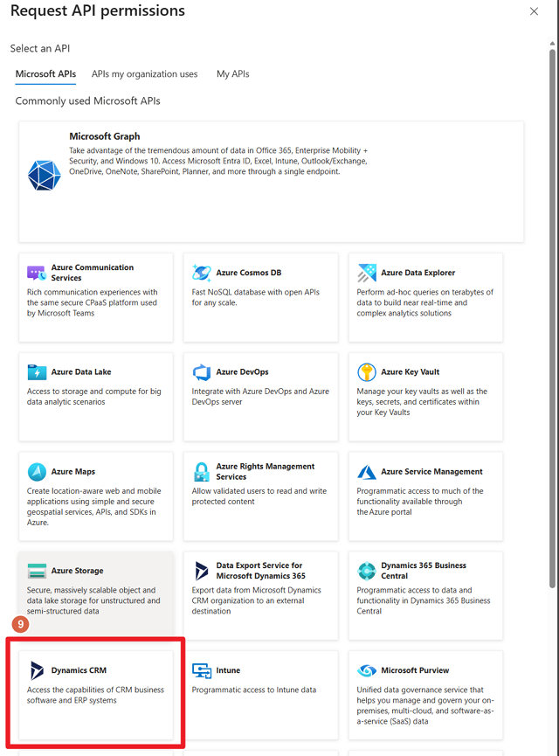
Task: Click the Microsoft Graph hexagon icon
Action: pyautogui.click(x=44, y=175)
